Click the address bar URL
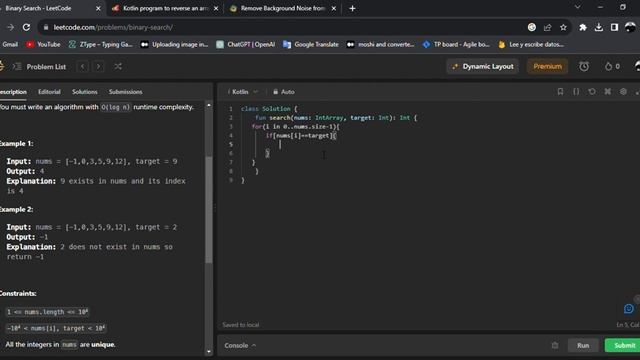 click(113, 27)
